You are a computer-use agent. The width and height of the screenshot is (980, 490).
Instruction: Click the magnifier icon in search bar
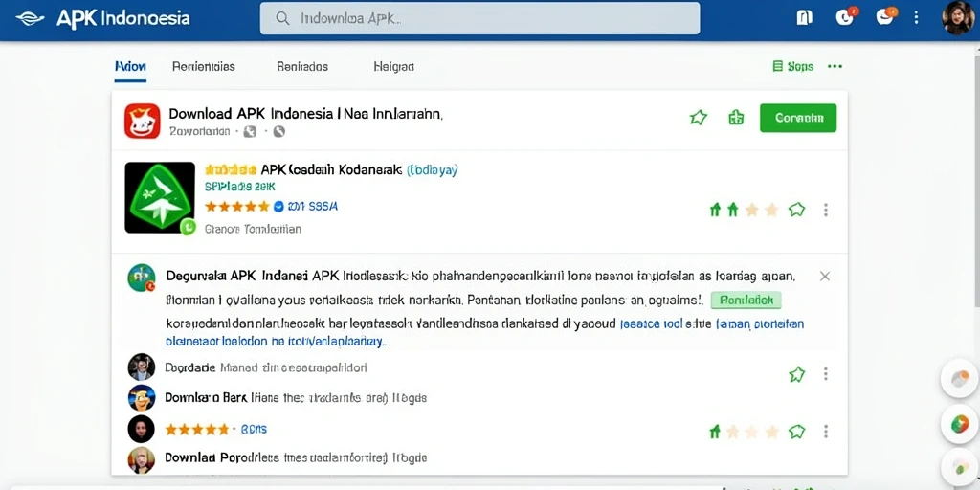pos(282,19)
